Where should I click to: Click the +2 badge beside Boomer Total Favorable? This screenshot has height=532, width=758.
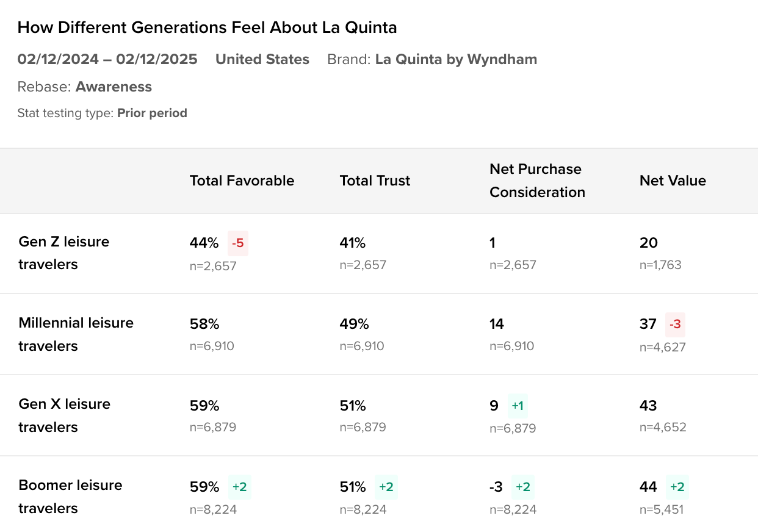(x=239, y=487)
